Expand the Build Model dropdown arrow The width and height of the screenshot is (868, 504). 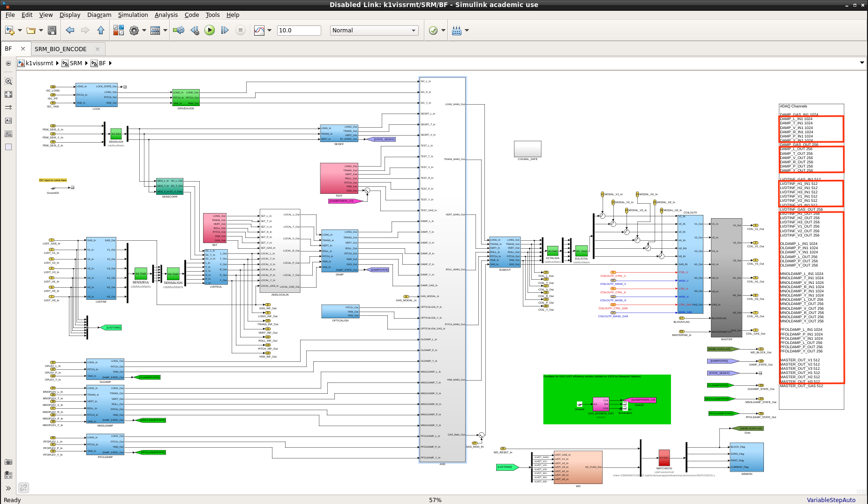click(467, 31)
